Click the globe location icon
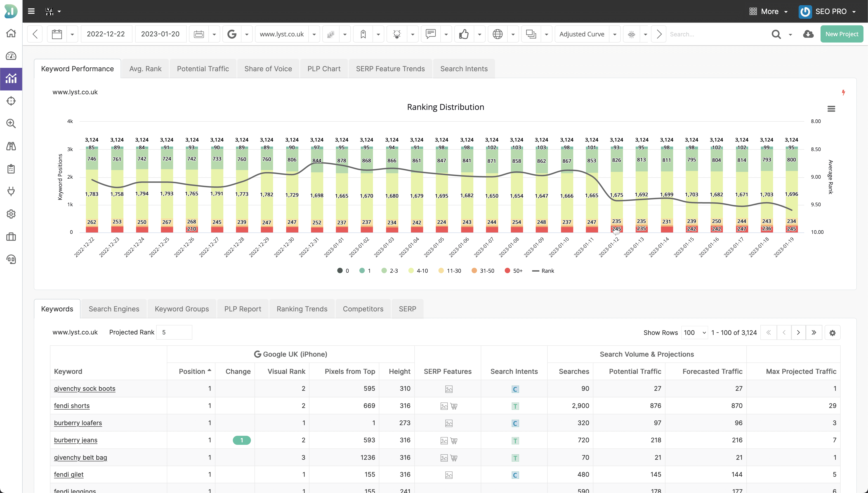868x493 pixels. coord(498,34)
